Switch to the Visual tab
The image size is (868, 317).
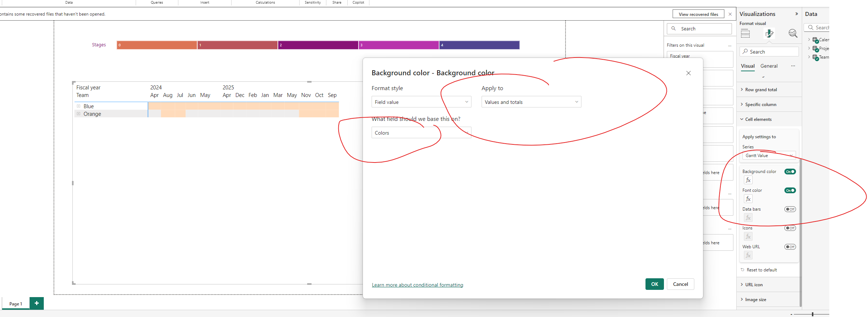click(748, 66)
